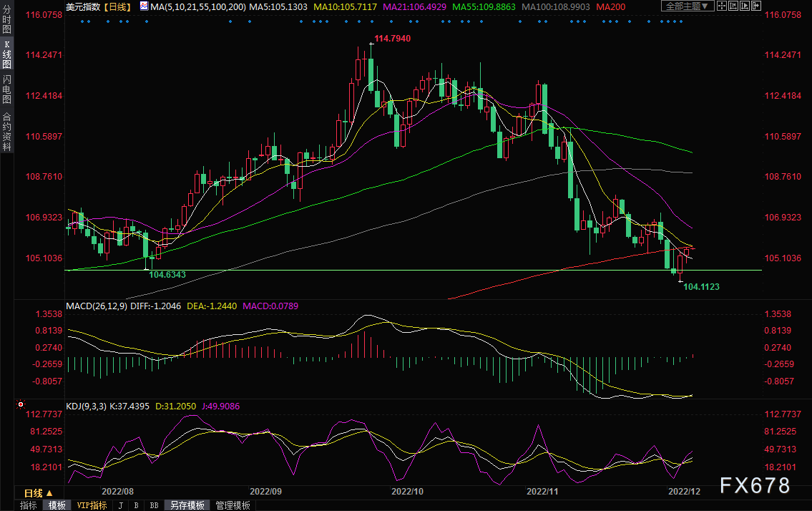Select the 模板 bottom tab
Image resolution: width=812 pixels, height=511 pixels.
tap(57, 505)
